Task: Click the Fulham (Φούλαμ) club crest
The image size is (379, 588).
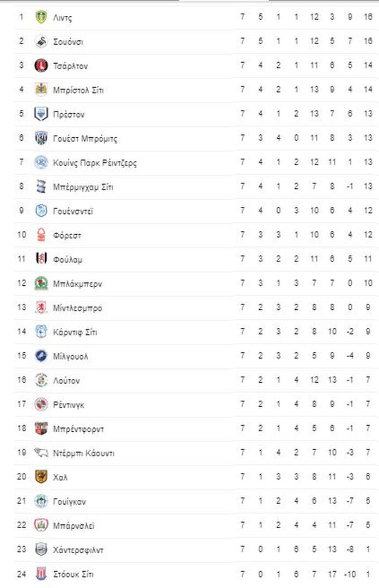Action: (x=41, y=259)
